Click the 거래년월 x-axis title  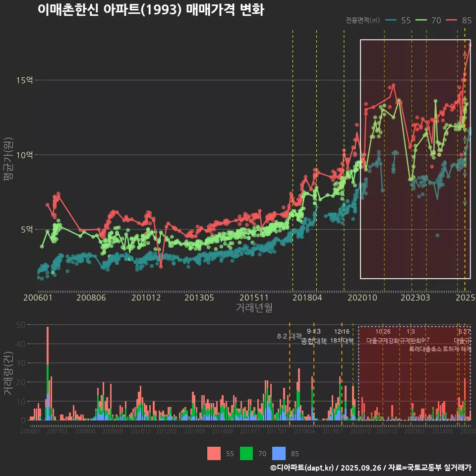[x=254, y=308]
